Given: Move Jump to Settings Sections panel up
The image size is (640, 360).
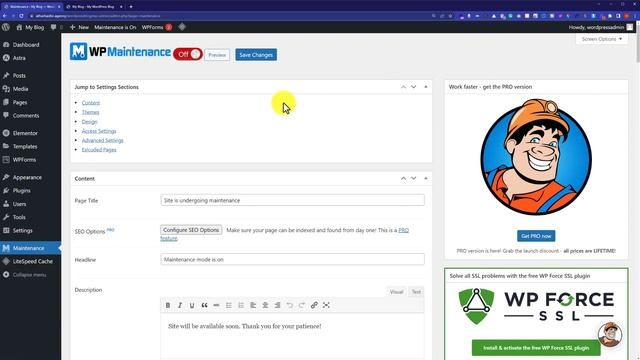Looking at the screenshot, I should (403, 87).
